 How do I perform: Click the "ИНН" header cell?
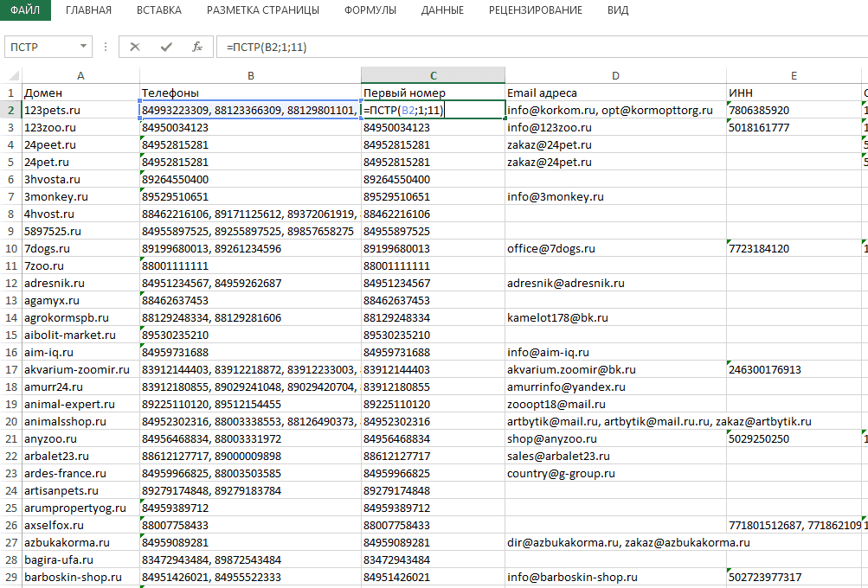click(794, 93)
